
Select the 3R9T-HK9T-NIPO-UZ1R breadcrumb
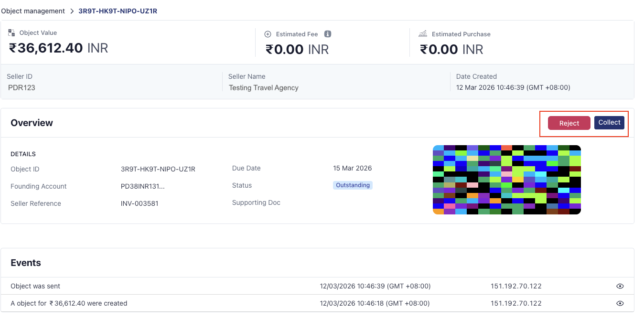[118, 11]
